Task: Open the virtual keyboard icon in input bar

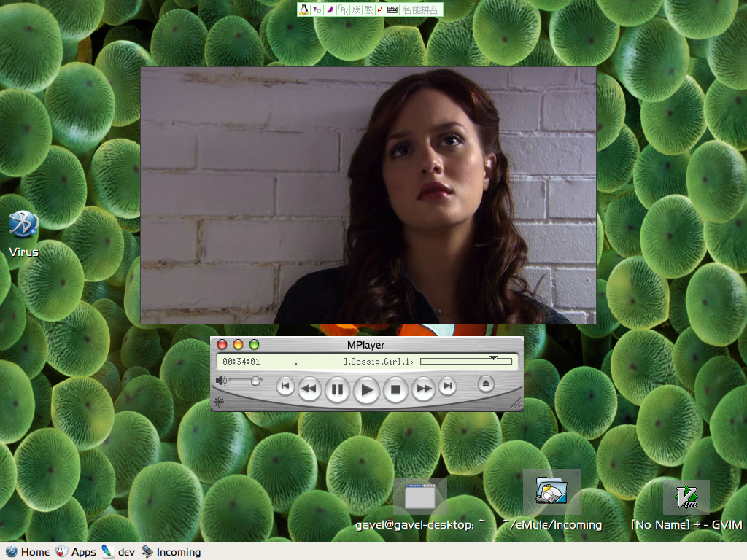Action: (x=392, y=9)
